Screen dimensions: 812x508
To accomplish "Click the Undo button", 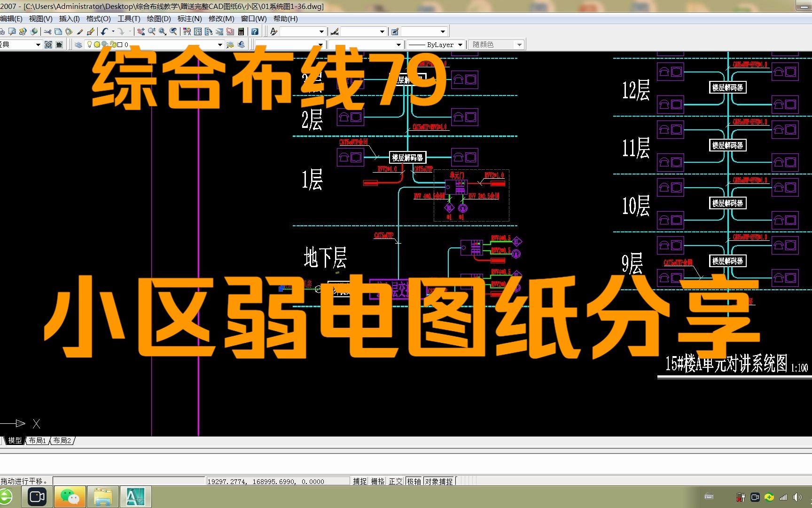I will (104, 32).
